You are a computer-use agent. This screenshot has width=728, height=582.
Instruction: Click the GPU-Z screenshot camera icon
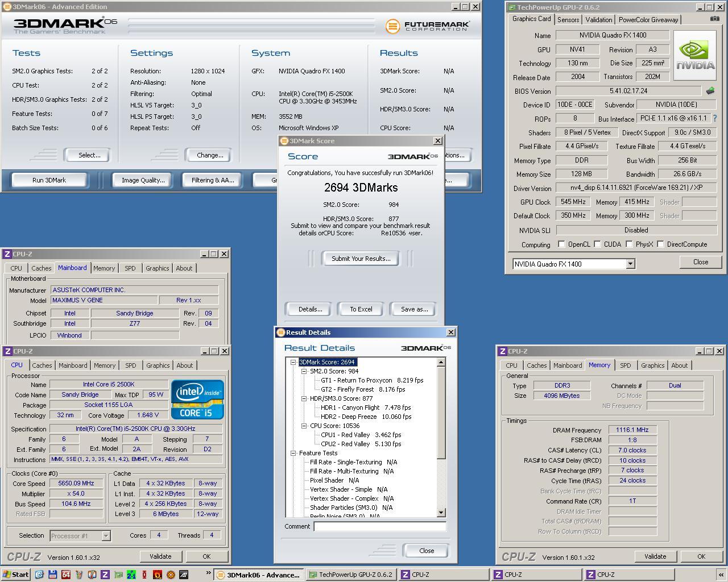pyautogui.click(x=714, y=19)
